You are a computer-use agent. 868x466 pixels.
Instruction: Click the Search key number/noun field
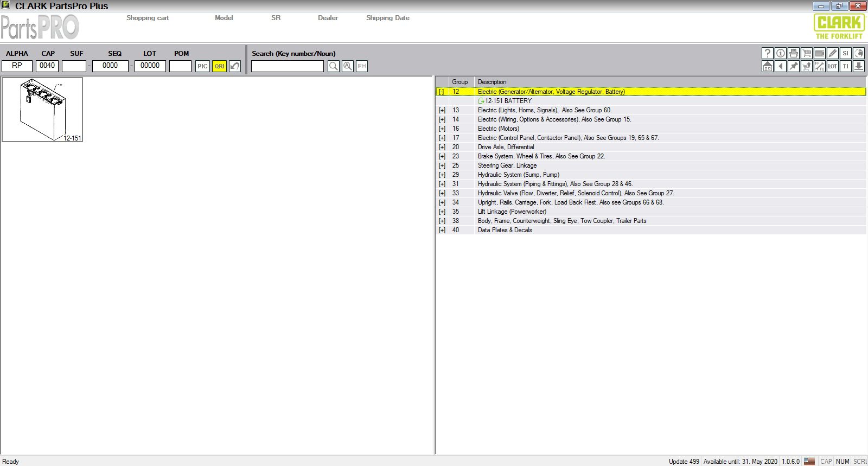[x=288, y=66]
